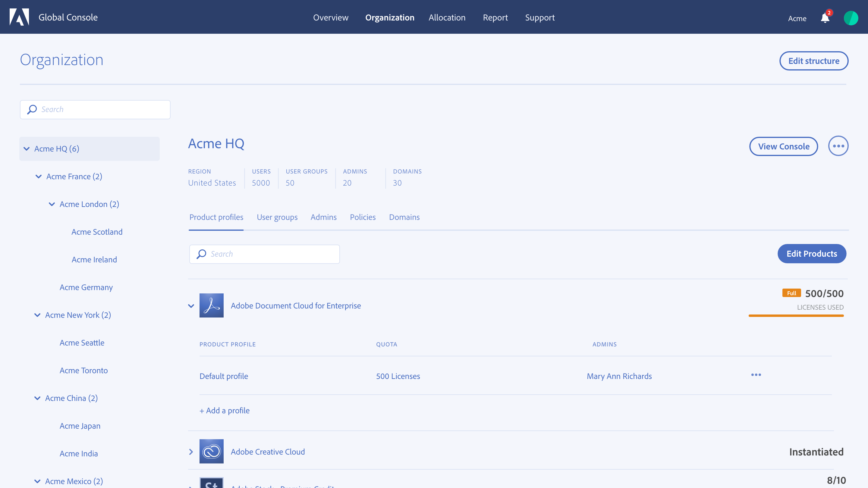Screen dimensions: 868x488
Task: Click the Adobe Stock product icon
Action: point(211,482)
